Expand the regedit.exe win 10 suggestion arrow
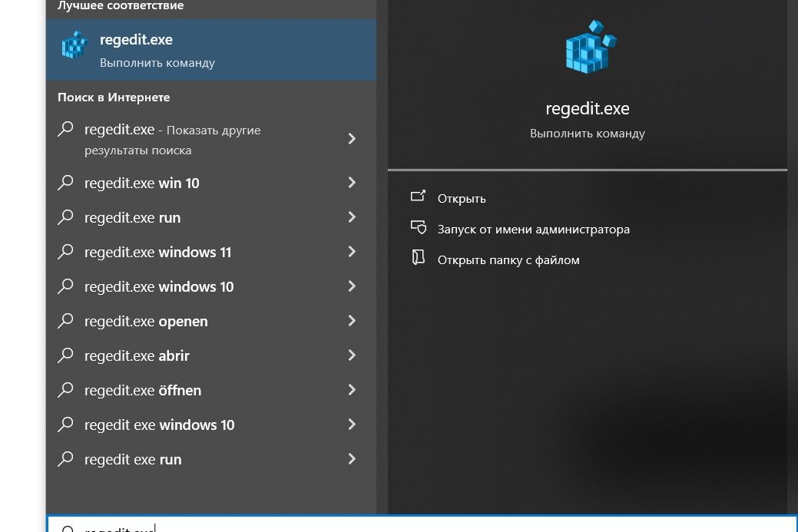This screenshot has width=798, height=532. point(352,183)
